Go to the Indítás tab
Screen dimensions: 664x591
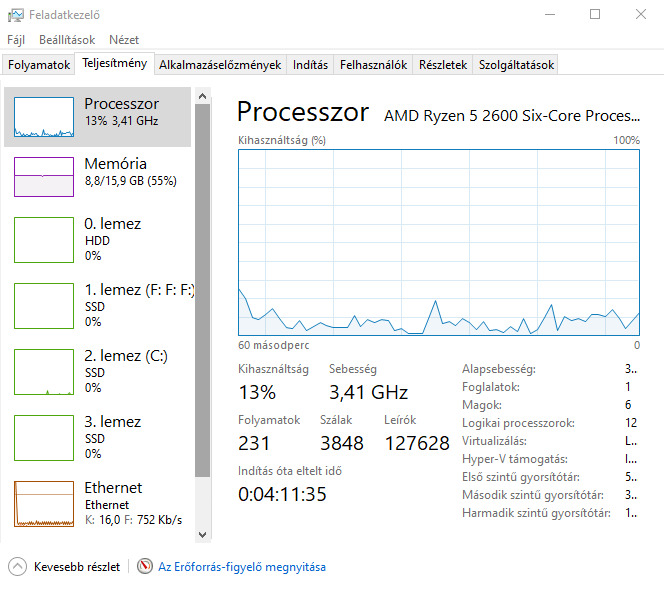coord(310,65)
